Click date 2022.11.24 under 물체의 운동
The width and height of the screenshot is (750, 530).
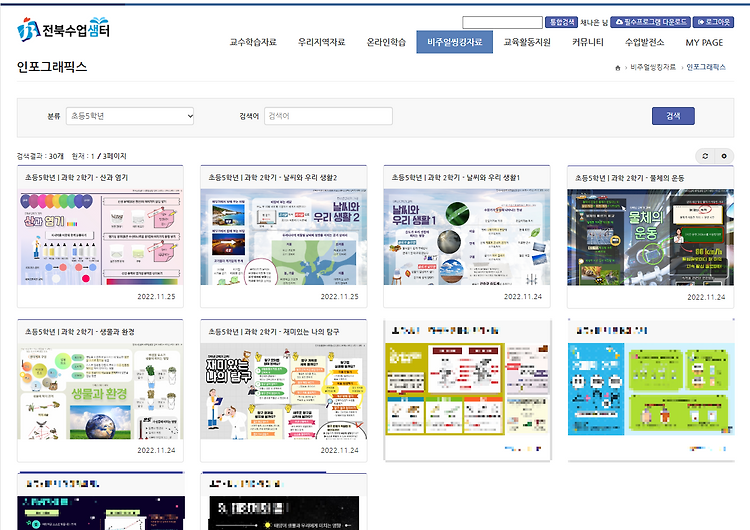[706, 297]
